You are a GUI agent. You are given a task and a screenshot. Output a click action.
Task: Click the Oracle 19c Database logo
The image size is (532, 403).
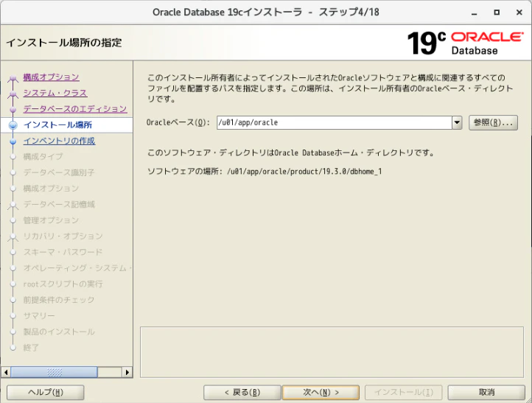tap(465, 43)
